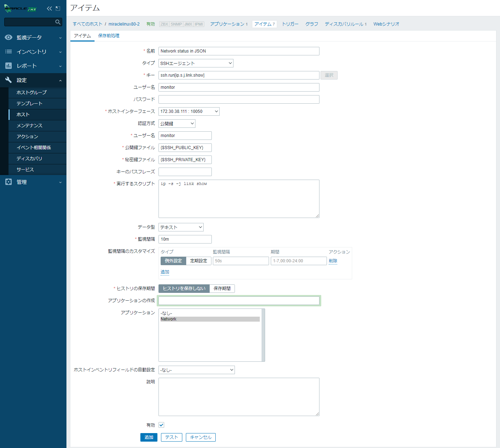This screenshot has width=500, height=448.
Task: Open the レポート chart icon menu
Action: 9,66
